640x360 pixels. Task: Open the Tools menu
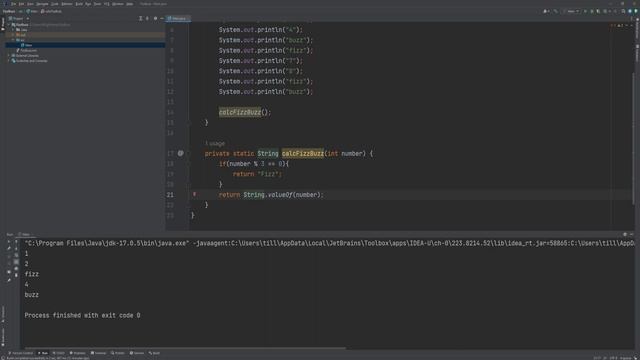coord(97,4)
